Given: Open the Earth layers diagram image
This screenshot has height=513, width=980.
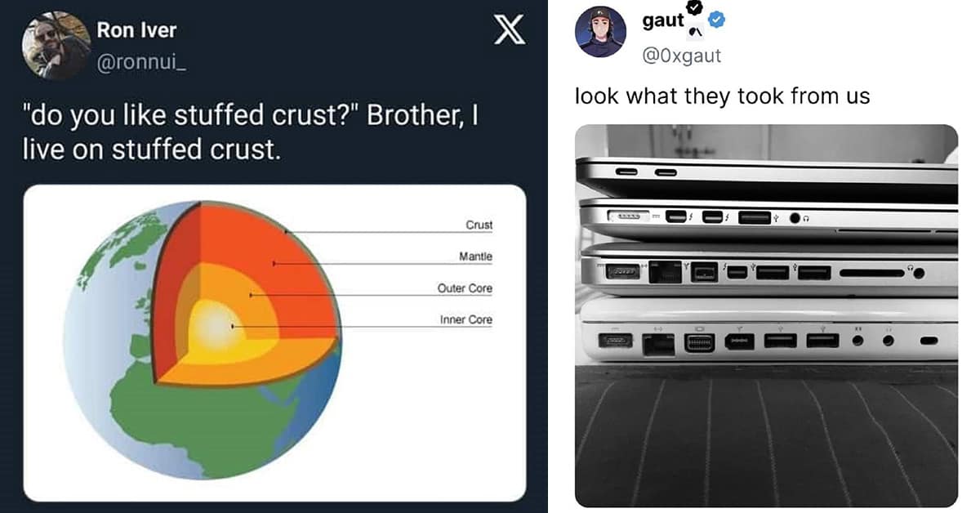Looking at the screenshot, I should coord(274,342).
